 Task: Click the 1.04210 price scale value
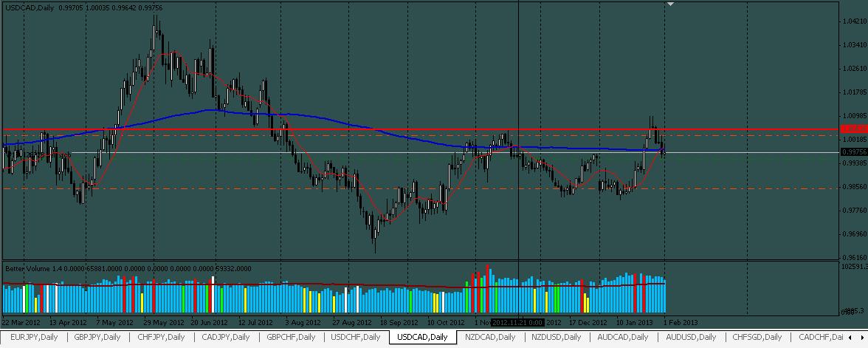[x=853, y=21]
